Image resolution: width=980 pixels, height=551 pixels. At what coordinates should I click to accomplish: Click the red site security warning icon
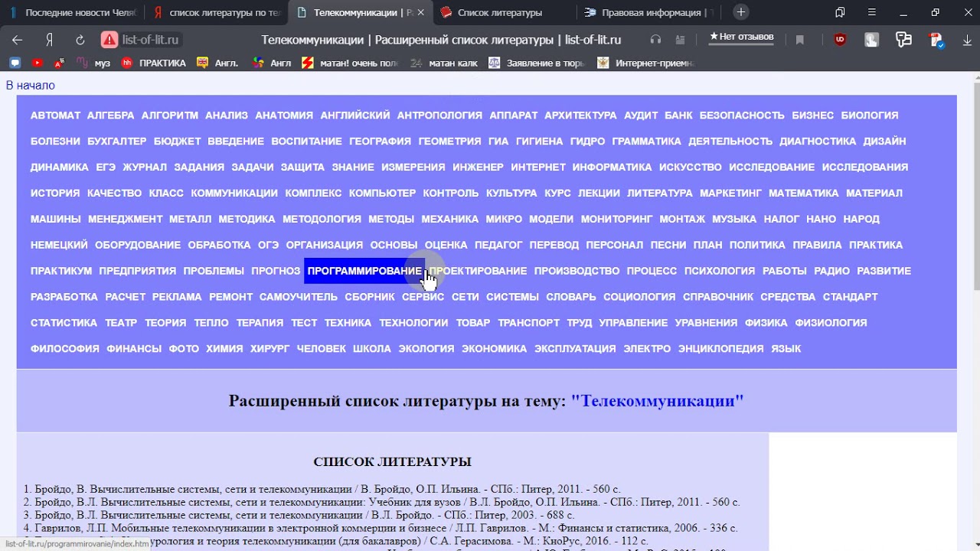(x=109, y=40)
